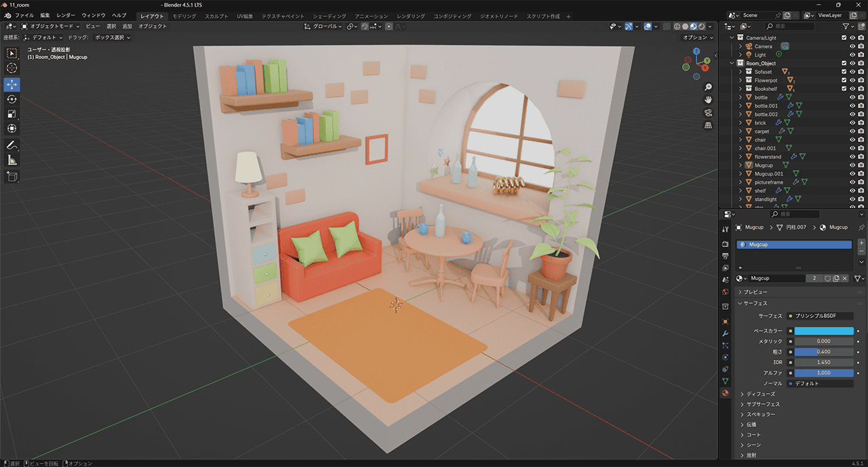
Task: Switch to the モデリング workspace tab
Action: coord(184,16)
